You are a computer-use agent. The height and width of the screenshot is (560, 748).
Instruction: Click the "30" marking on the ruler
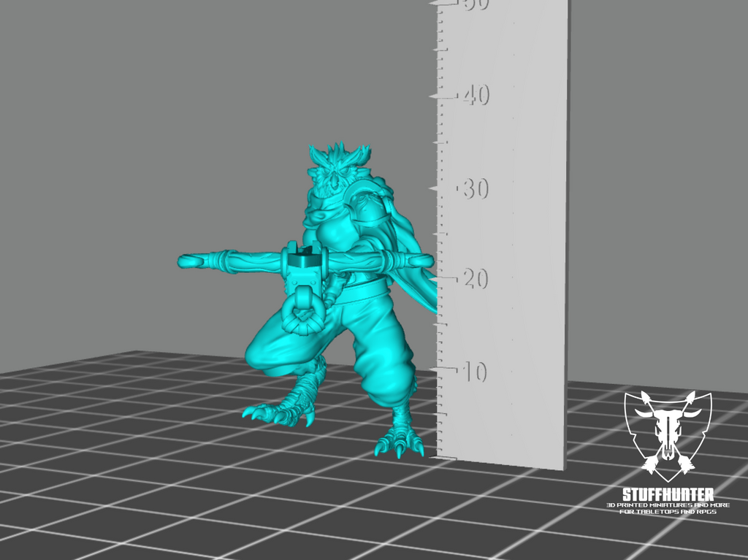tap(476, 189)
